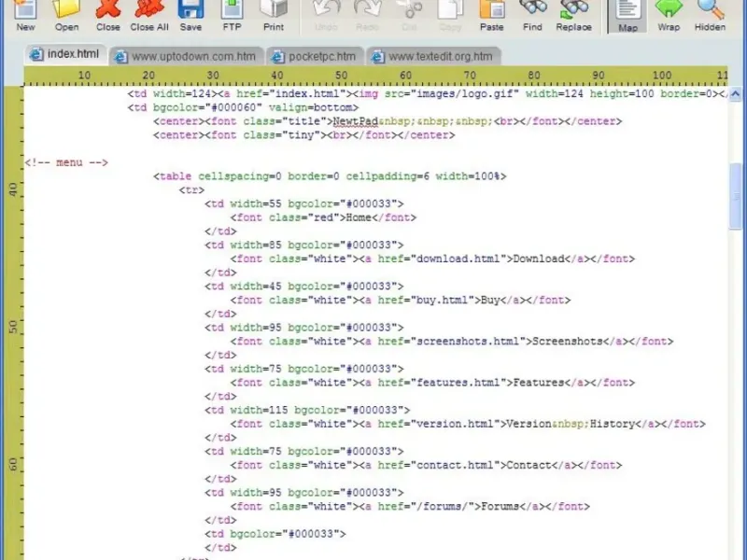Click the greyed Redo toolbar icon
Screen dimensions: 747x560
tap(367, 14)
